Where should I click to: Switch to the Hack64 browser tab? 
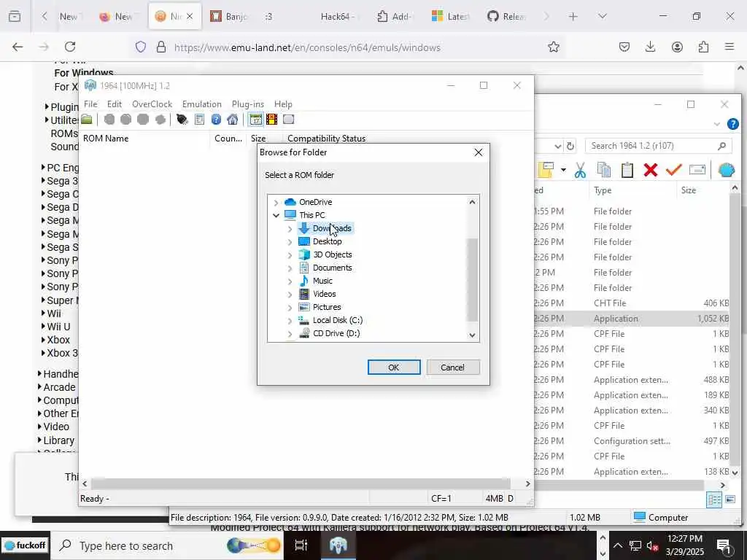click(337, 16)
